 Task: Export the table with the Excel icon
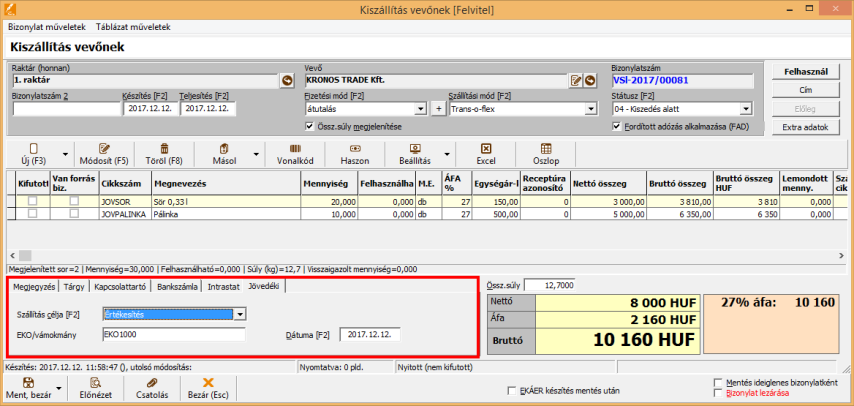[x=486, y=148]
